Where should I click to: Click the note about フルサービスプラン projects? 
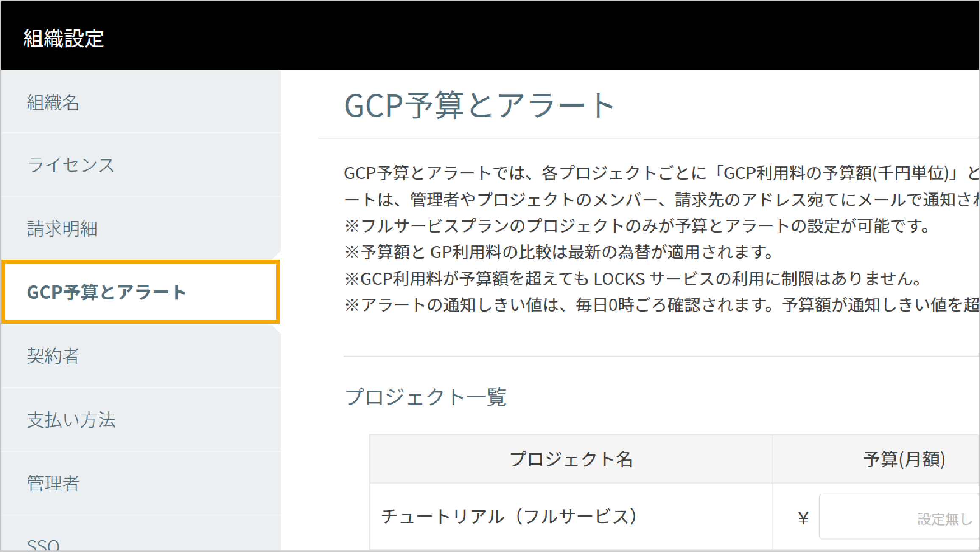pyautogui.click(x=637, y=226)
